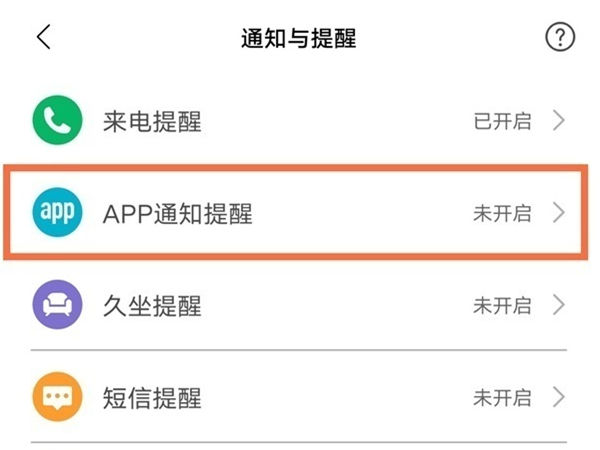The width and height of the screenshot is (600, 450).
Task: Click 未开启 status for 久坐提醒
Action: pos(502,305)
